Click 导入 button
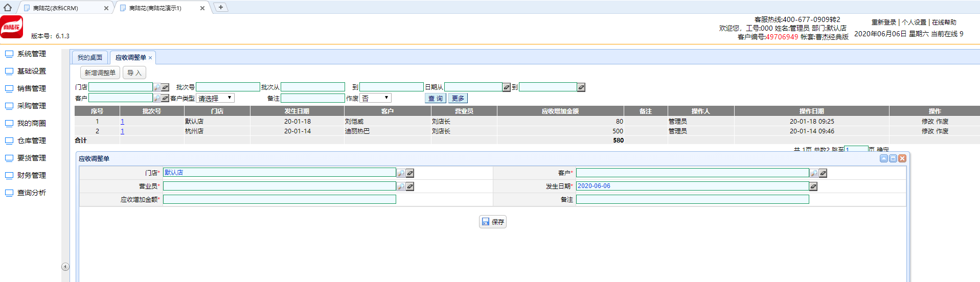Viewport: 980px width, 282px height. coord(134,73)
